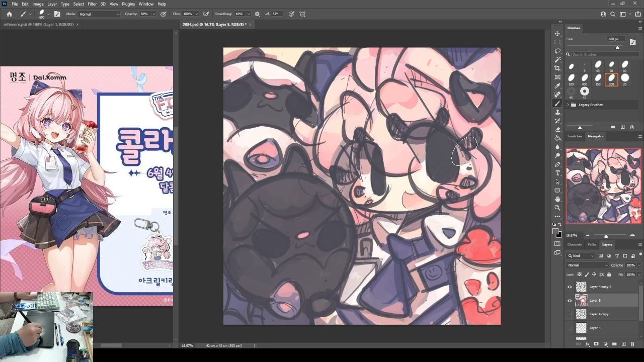
Task: Open the Brush Settings panel toggle
Action: click(x=57, y=14)
